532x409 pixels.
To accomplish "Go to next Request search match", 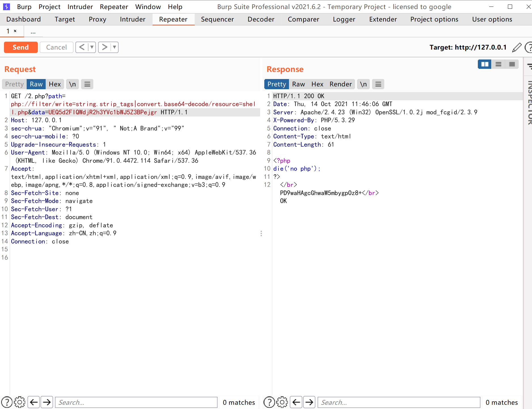I will pyautogui.click(x=47, y=402).
